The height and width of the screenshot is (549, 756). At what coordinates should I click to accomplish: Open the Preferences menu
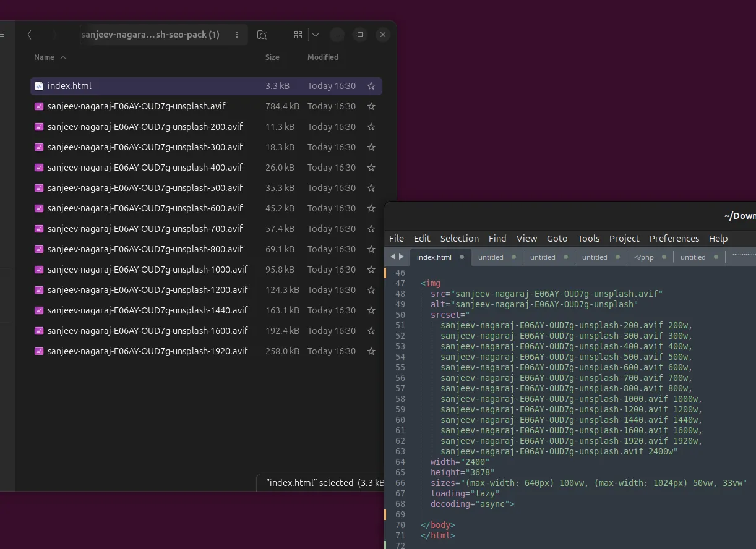674,239
